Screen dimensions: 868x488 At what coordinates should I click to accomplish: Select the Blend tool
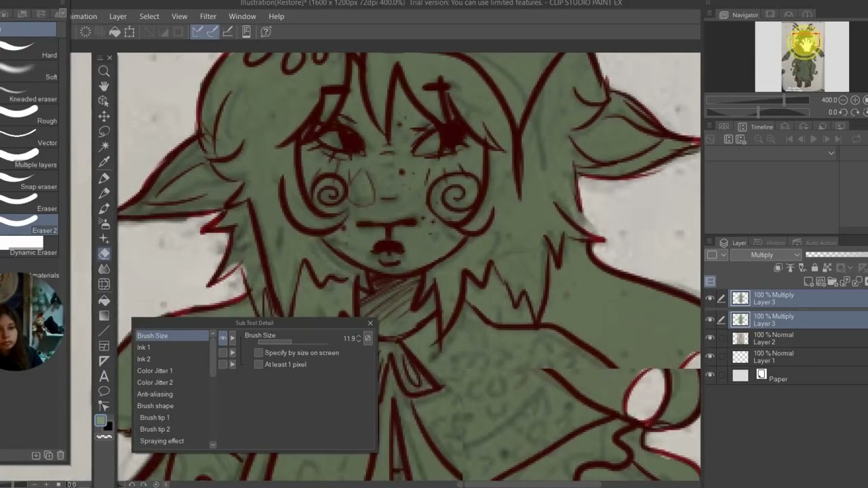(x=104, y=270)
